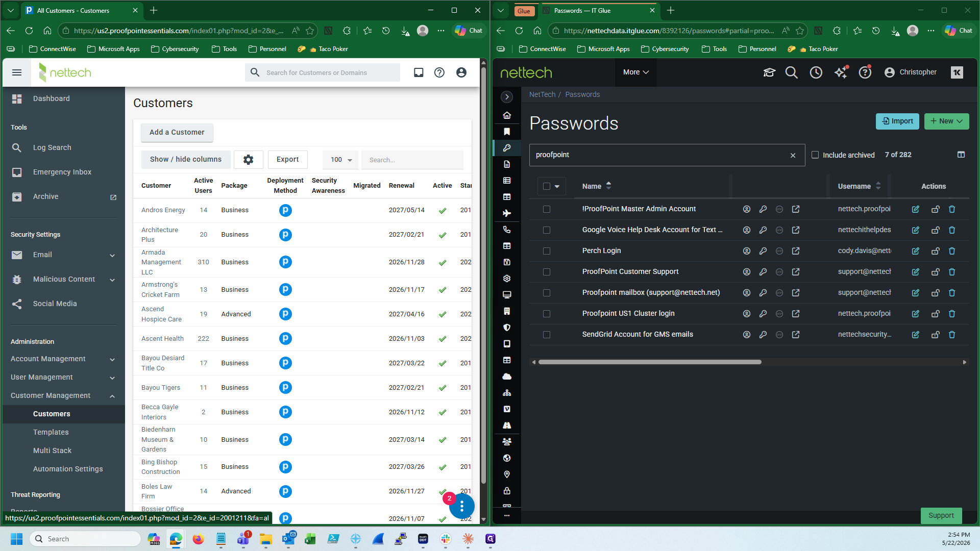Open IT Glue AI sparkle icon
Viewport: 980px width, 551px height.
[841, 72]
